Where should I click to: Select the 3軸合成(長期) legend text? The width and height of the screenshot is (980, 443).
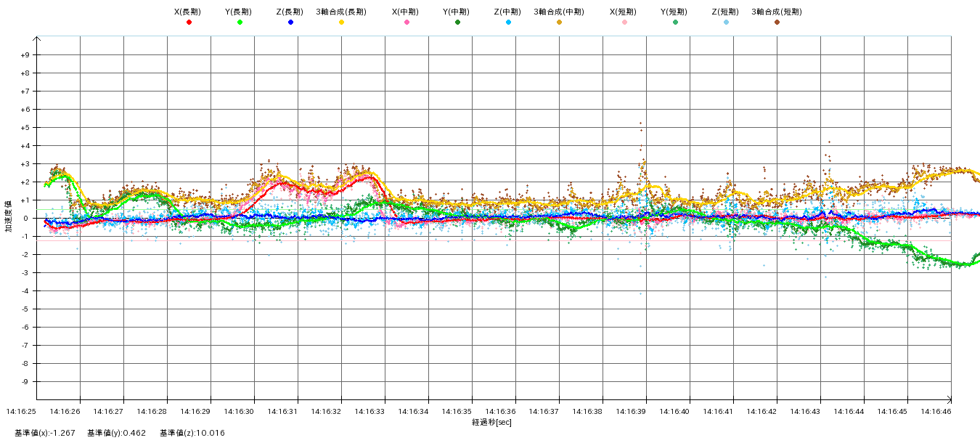click(x=341, y=12)
